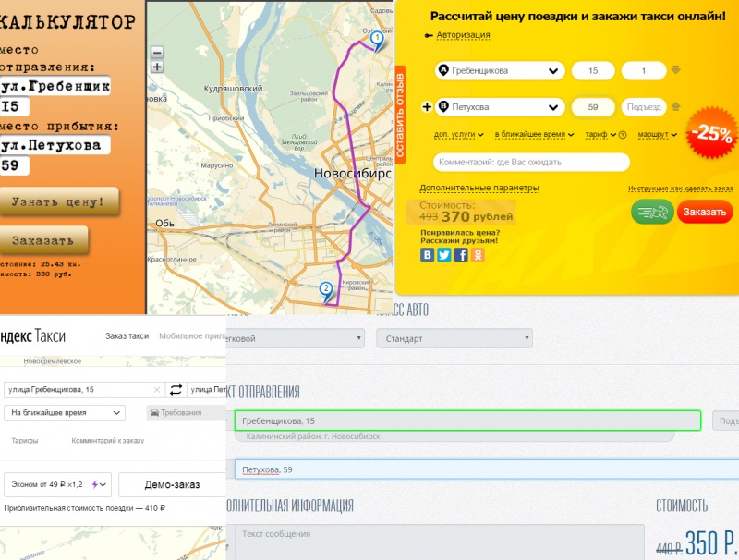The width and height of the screenshot is (739, 560).
Task: Switch to Тарифы tab
Action: [x=25, y=440]
